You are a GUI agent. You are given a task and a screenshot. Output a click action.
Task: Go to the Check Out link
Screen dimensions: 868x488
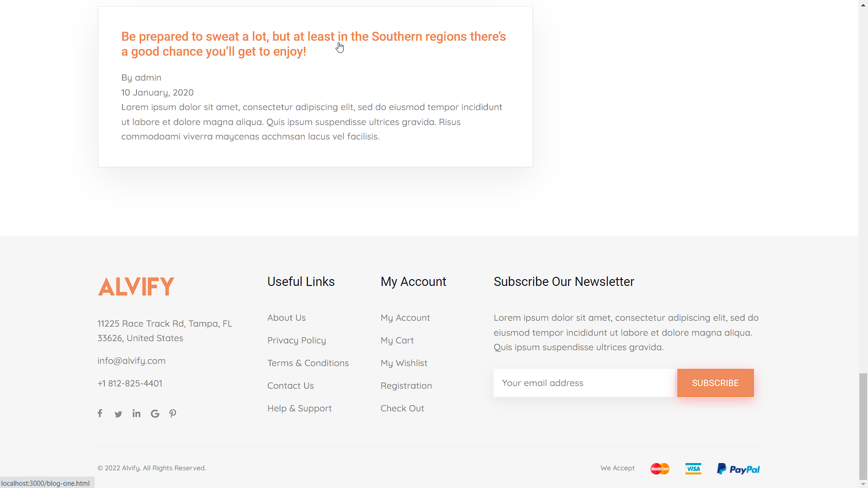point(402,408)
